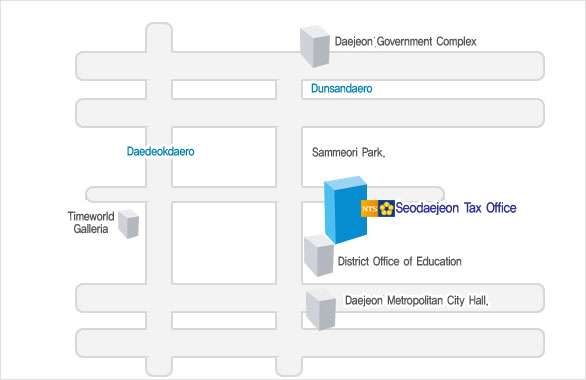
Task: Click the vertical road beside Daedeokdaero label
Action: (159, 199)
